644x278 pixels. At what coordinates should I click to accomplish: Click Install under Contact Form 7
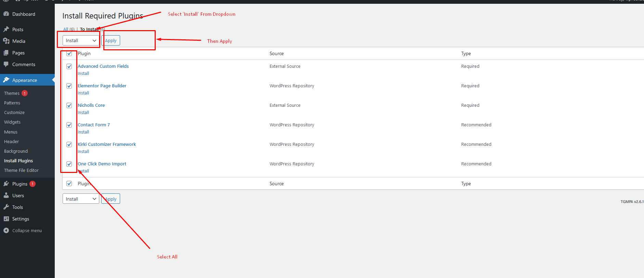[x=83, y=132]
